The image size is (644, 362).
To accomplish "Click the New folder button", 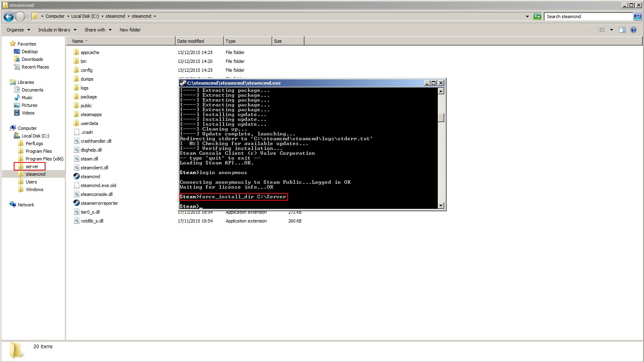I will [x=130, y=30].
